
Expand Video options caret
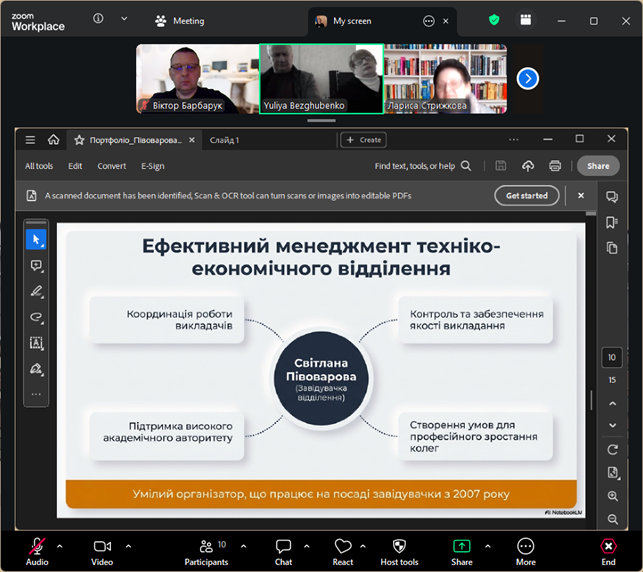[x=128, y=546]
